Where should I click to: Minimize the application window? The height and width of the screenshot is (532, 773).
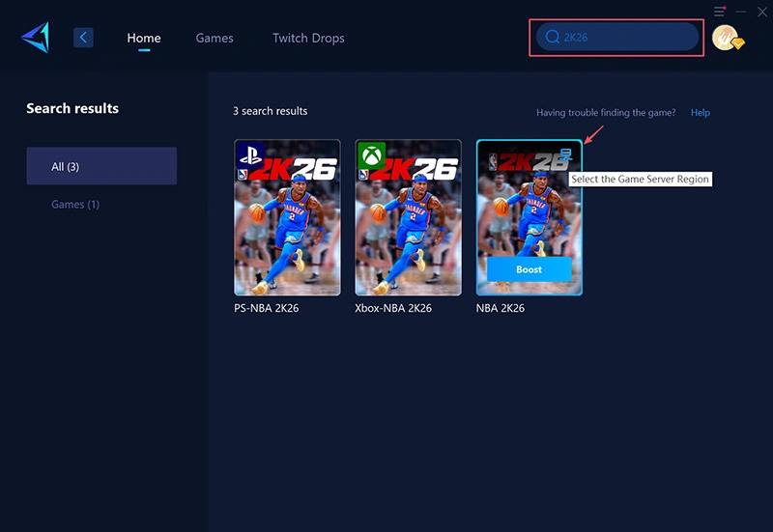tap(740, 12)
